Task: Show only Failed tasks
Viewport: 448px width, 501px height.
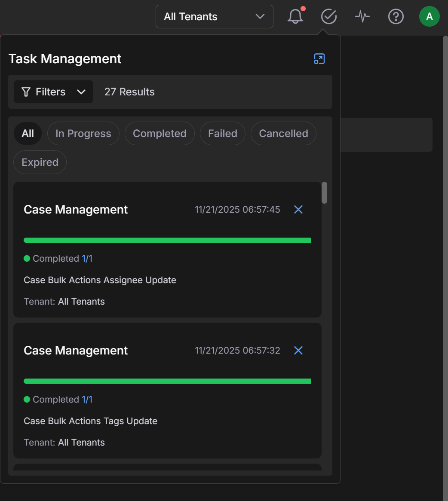Action: pos(222,134)
